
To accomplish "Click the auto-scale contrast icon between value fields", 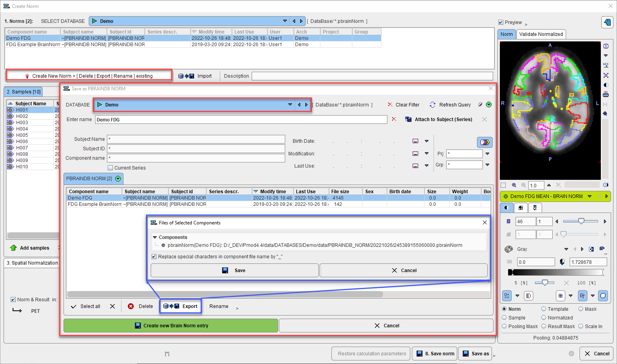I will (x=562, y=262).
